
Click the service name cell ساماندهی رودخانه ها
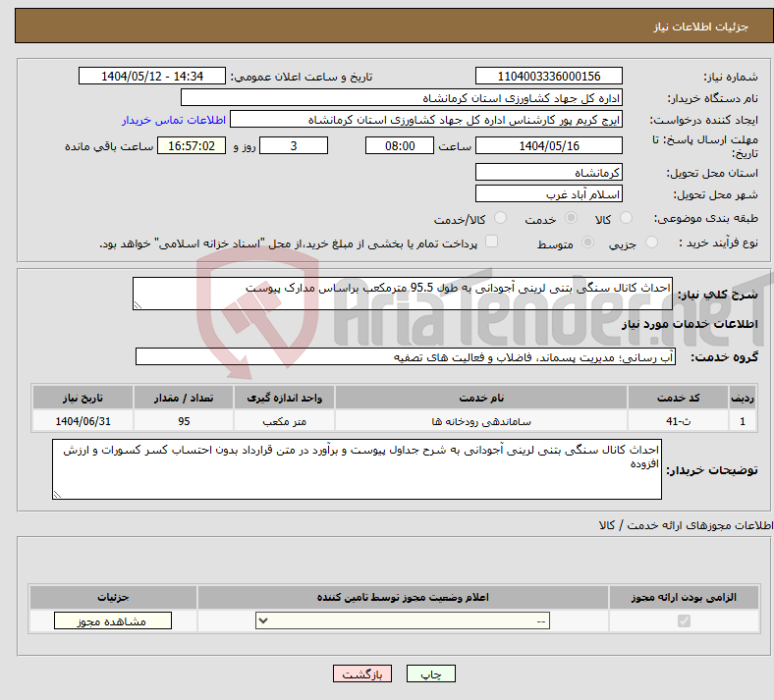(x=481, y=421)
